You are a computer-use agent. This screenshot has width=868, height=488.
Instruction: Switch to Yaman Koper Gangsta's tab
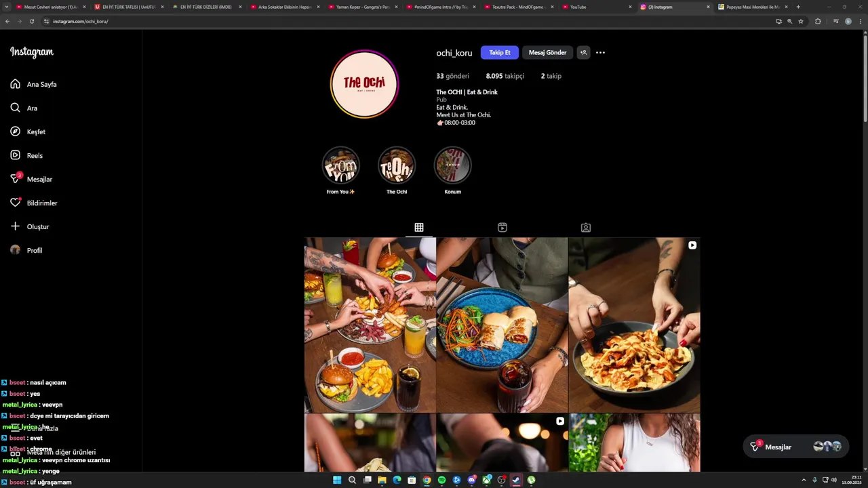363,7
